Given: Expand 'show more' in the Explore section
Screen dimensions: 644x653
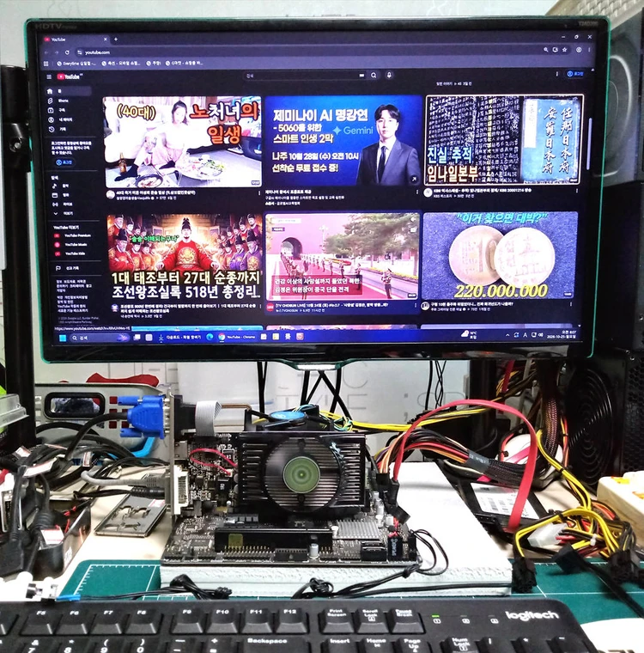Looking at the screenshot, I should 63,213.
